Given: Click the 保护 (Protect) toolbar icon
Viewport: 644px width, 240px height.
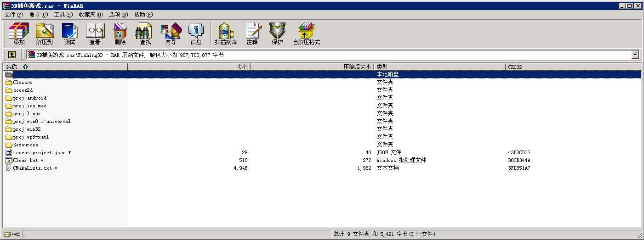Looking at the screenshot, I should 277,33.
